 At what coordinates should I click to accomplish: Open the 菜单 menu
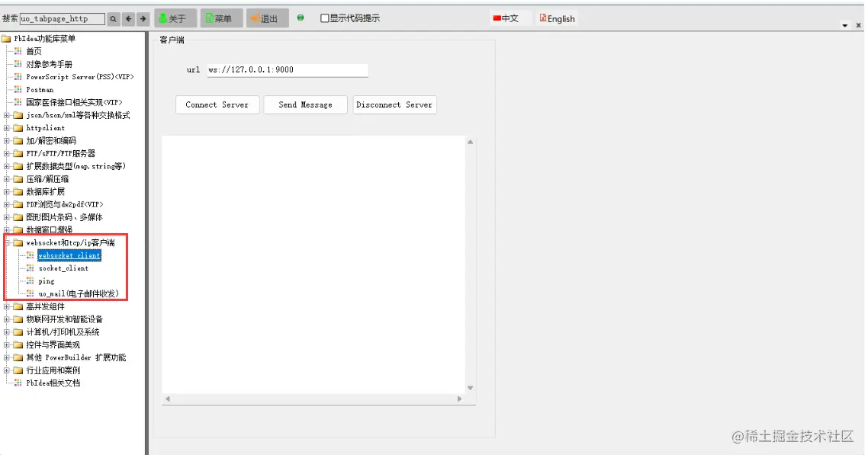220,18
